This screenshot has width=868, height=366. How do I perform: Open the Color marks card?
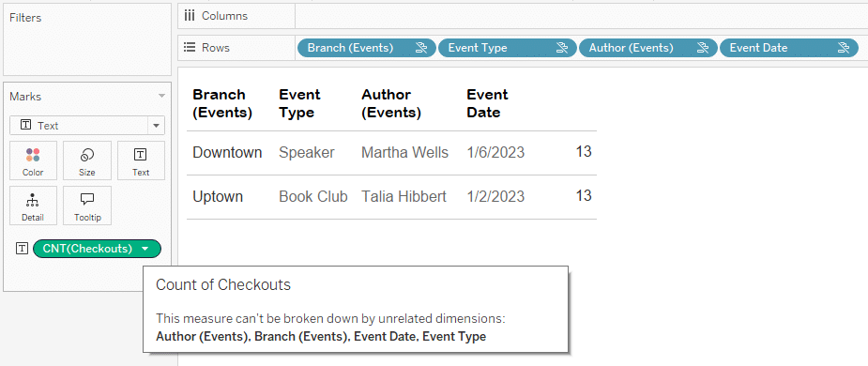point(33,160)
